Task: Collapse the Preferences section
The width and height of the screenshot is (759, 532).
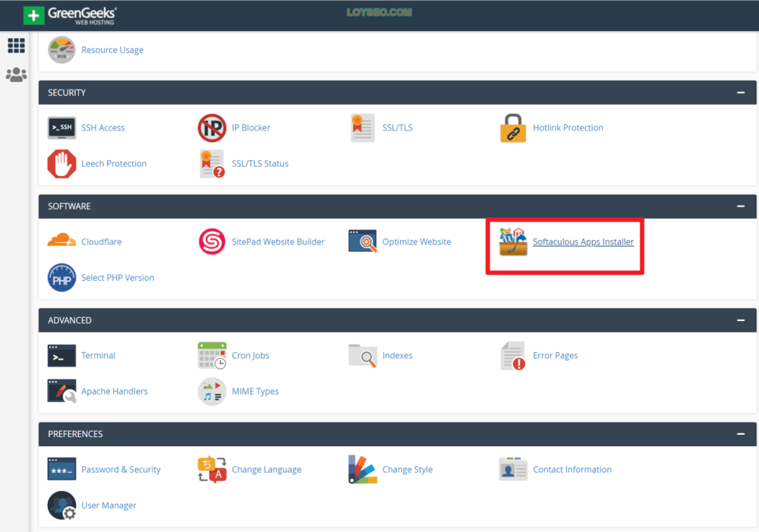Action: (741, 434)
